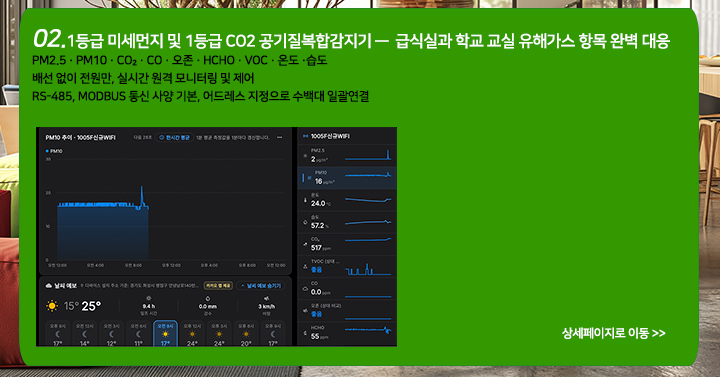The height and width of the screenshot is (377, 720).
Task: Click the droplet icon for 습도 57.2
Action: 305,223
